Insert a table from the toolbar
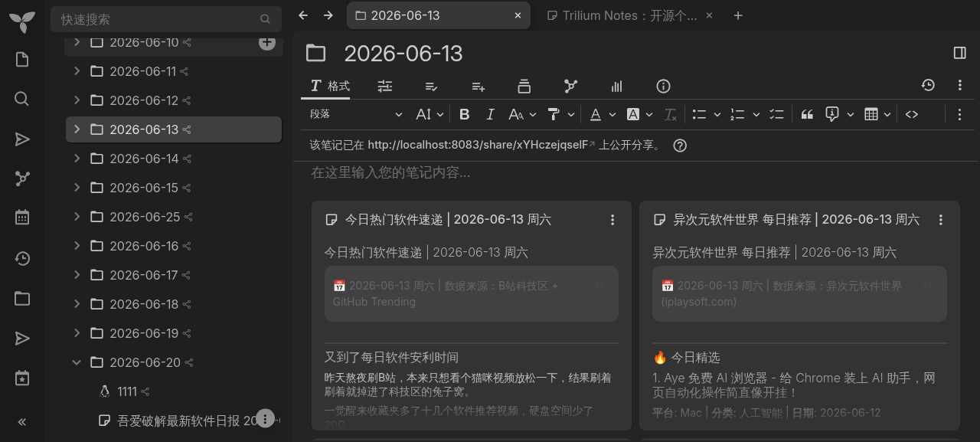Screen dimensions: 980x442 (x=871, y=114)
